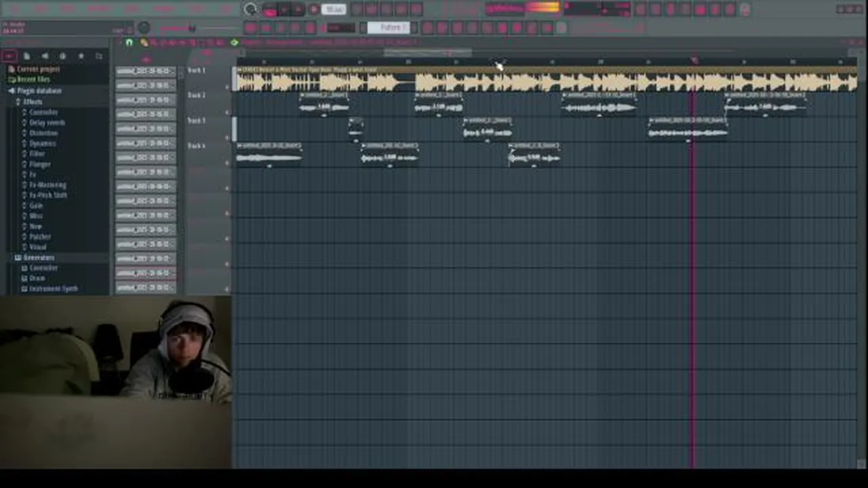Adjust the master volume knob
The width and height of the screenshot is (868, 488).
(x=144, y=28)
